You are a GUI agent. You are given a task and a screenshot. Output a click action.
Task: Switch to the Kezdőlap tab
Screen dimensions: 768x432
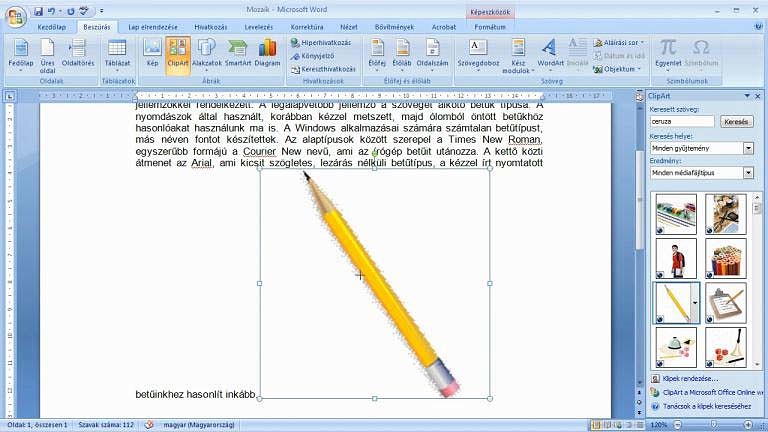(x=51, y=27)
